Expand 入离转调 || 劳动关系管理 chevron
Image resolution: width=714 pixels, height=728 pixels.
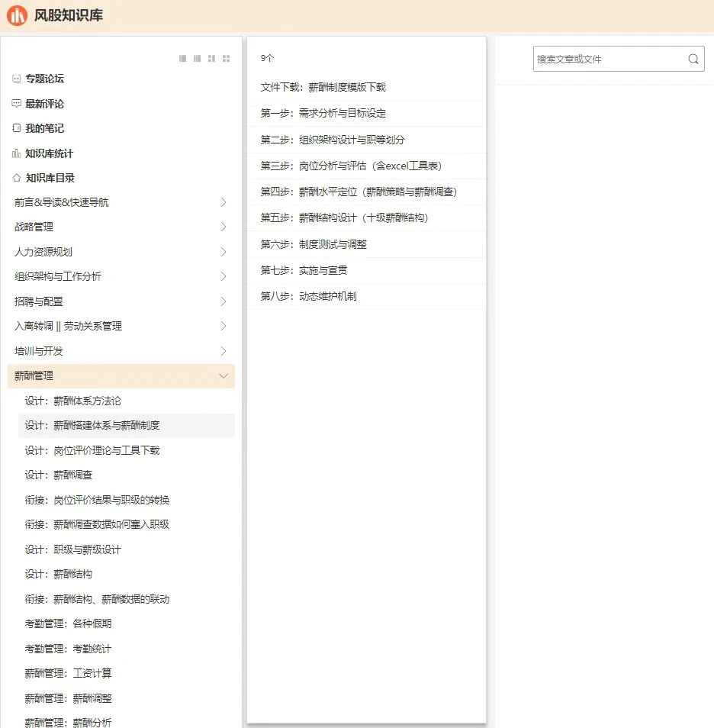(224, 327)
